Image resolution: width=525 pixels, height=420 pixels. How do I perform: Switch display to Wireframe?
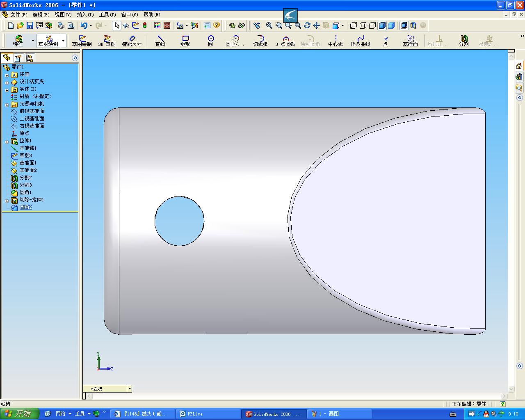pyautogui.click(x=354, y=25)
